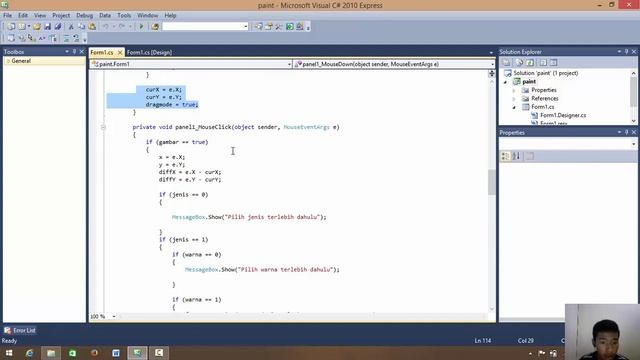This screenshot has width=640, height=360.
Task: Click Display Object Member List editor icon
Action: click(11, 38)
